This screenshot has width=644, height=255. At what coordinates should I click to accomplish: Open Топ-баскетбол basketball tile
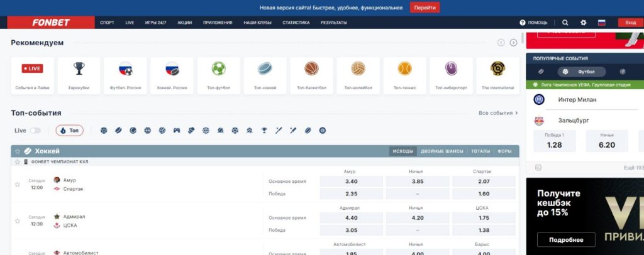pos(311,76)
